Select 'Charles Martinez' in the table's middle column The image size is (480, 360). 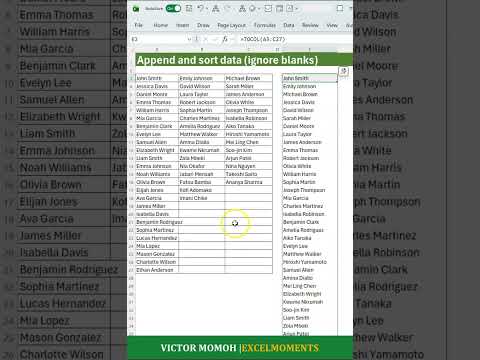click(201, 118)
